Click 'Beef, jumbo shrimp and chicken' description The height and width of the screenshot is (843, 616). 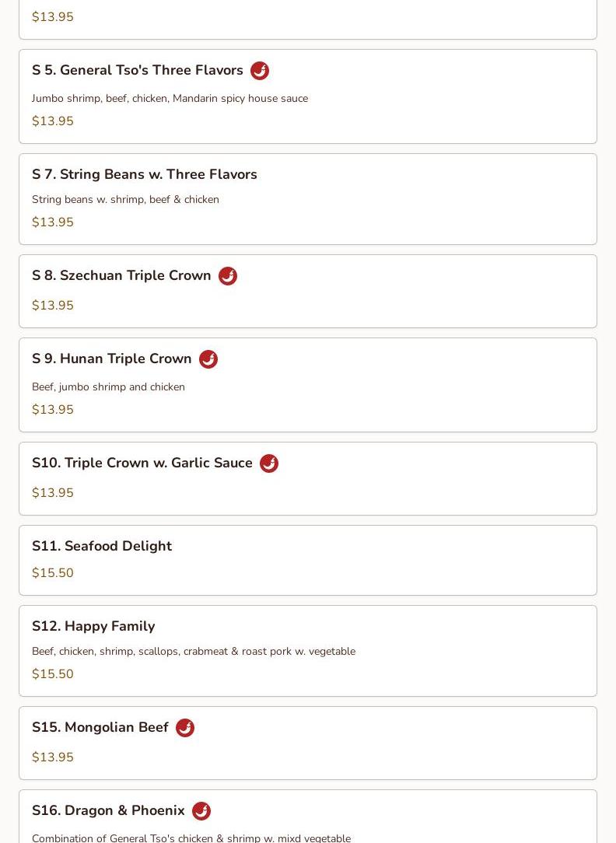(108, 387)
